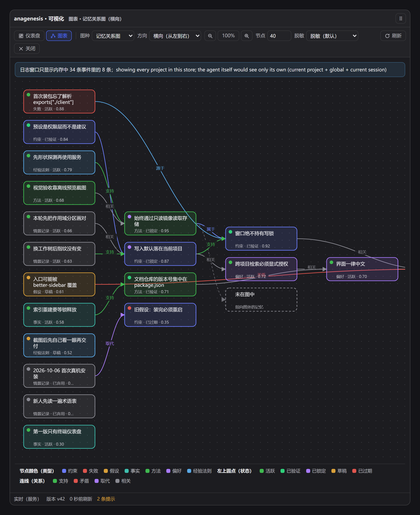Switch to the 仪表盘 dashboard tab
420x515 pixels.
click(x=29, y=36)
